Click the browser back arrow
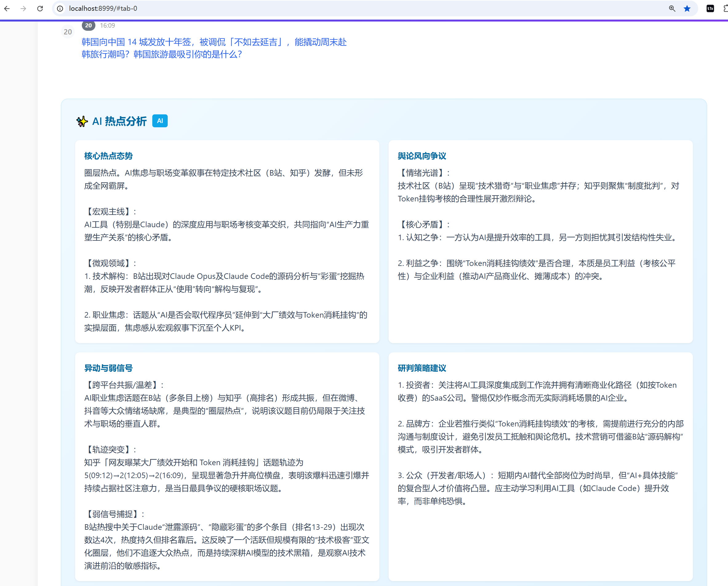Screen dimensions: 728x586 coord(7,8)
